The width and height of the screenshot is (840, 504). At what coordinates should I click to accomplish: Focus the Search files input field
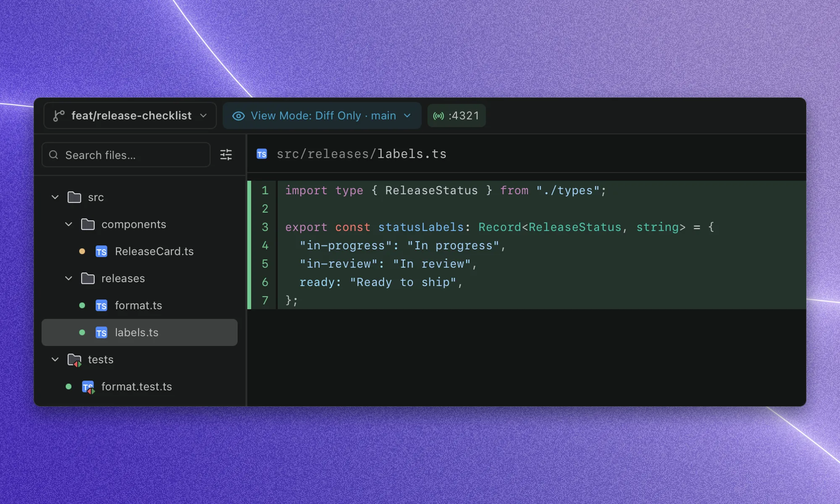pos(126,155)
